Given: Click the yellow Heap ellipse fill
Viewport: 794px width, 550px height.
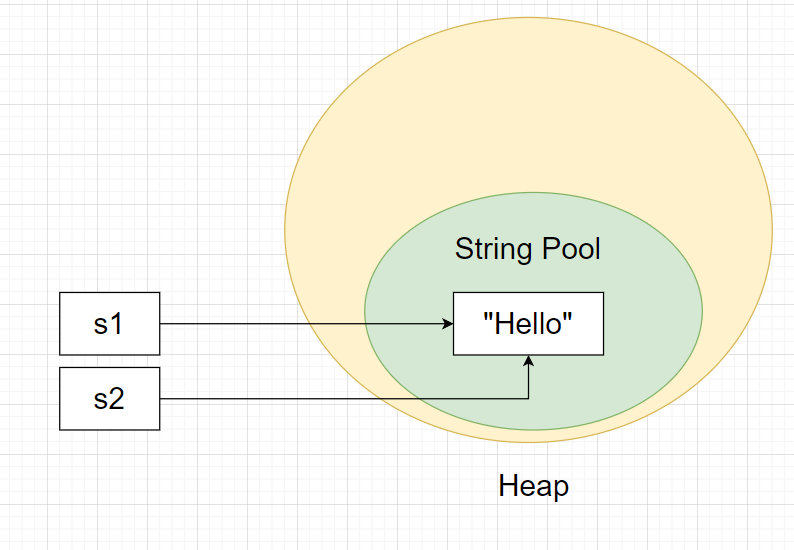Looking at the screenshot, I should 528,110.
